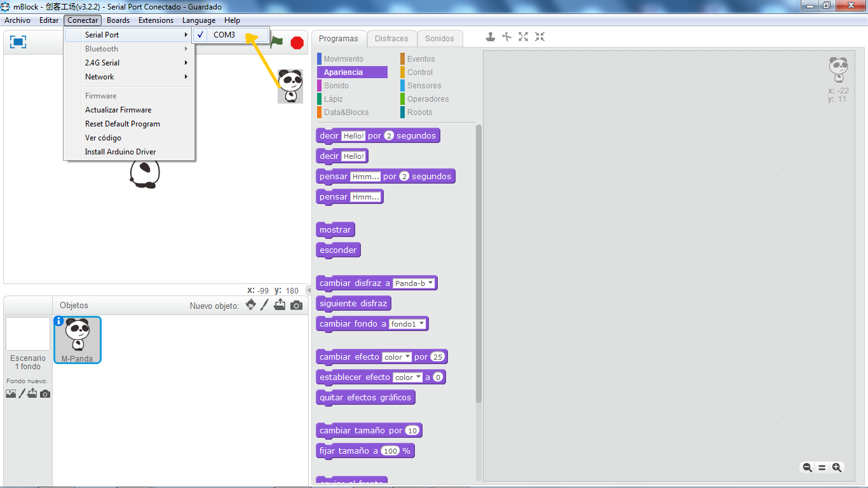Click the shrink sprite tool icon
This screenshot has height=488, width=868.
click(x=539, y=37)
